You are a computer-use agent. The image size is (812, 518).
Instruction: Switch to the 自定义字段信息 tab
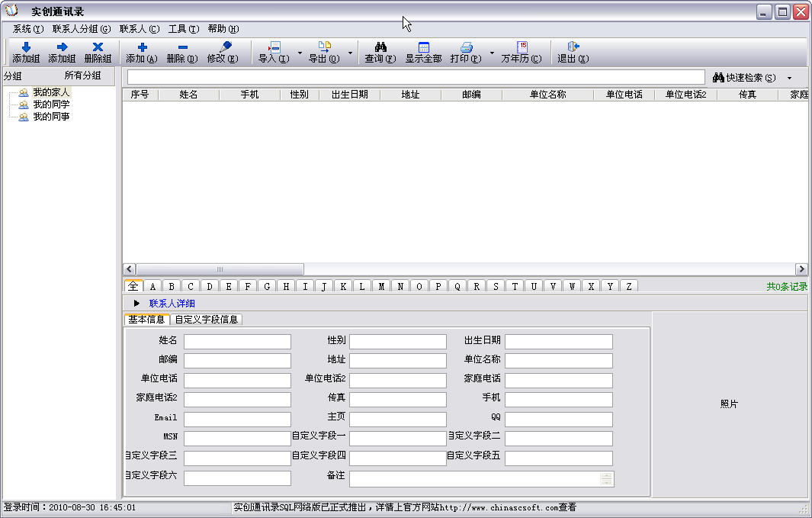[x=206, y=320]
